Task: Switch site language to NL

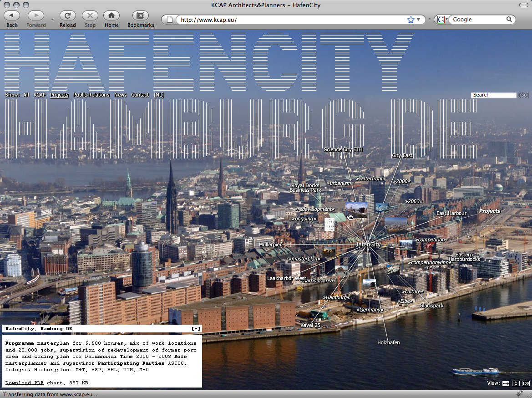Action: [158, 95]
